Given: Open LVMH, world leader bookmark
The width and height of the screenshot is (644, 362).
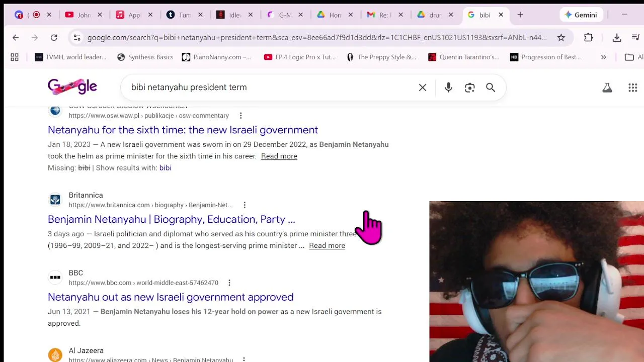Looking at the screenshot, I should [x=70, y=57].
